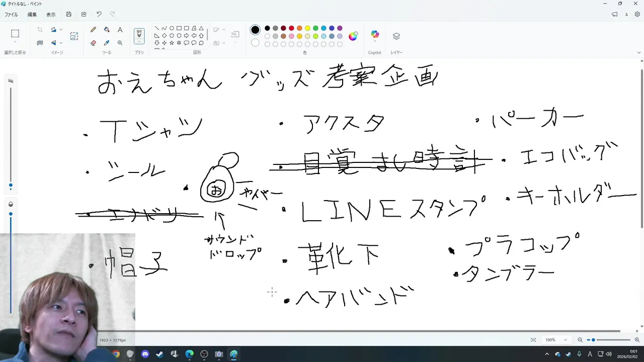
Task: Select the Color picker eyedropper tool
Action: pyautogui.click(x=107, y=43)
